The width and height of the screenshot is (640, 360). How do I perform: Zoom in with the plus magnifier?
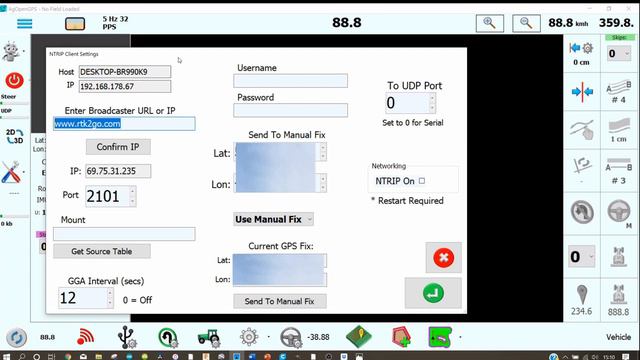[x=489, y=23]
